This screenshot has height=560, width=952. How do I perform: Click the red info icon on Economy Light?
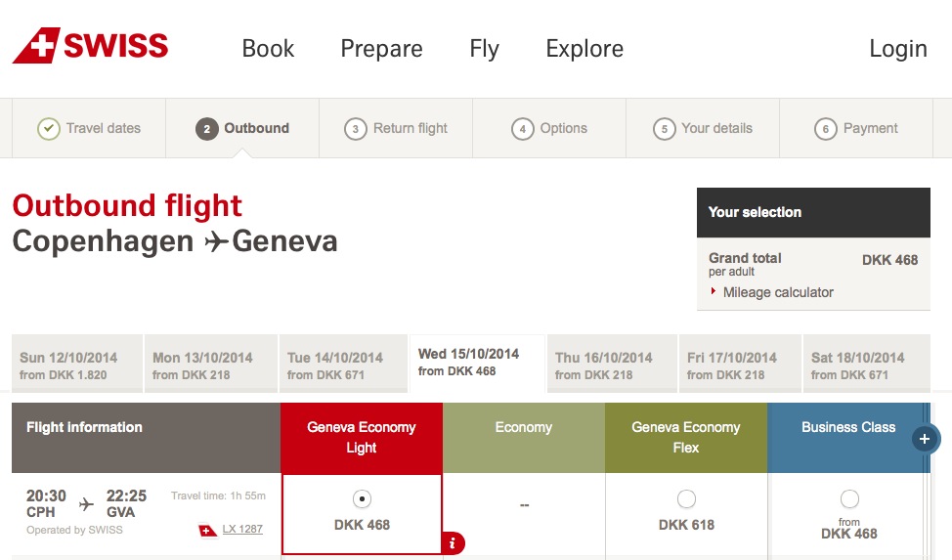point(453,542)
